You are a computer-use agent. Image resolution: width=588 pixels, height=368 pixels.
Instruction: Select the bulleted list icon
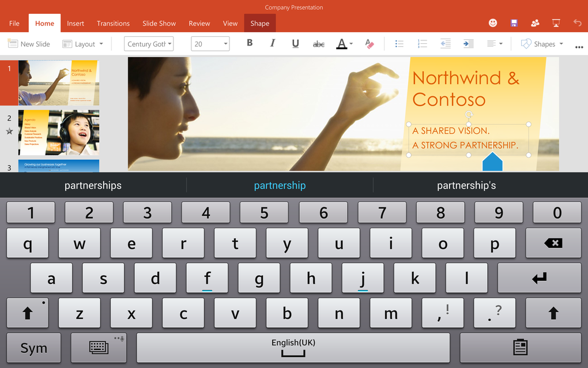399,43
